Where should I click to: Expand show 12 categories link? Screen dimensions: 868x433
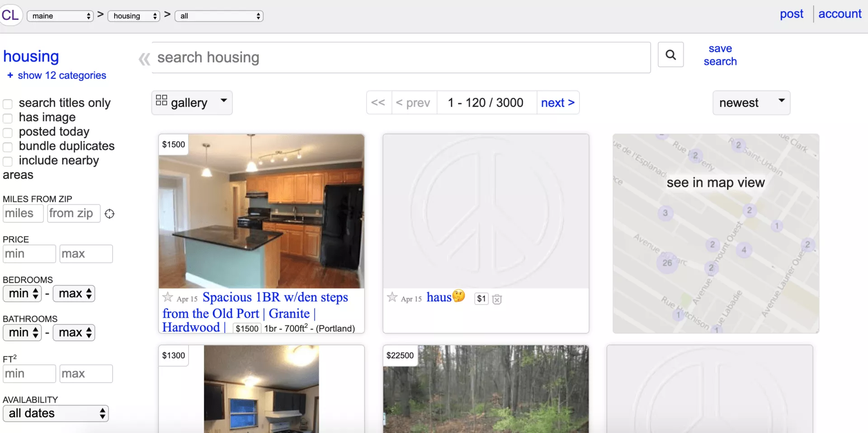[x=62, y=75]
